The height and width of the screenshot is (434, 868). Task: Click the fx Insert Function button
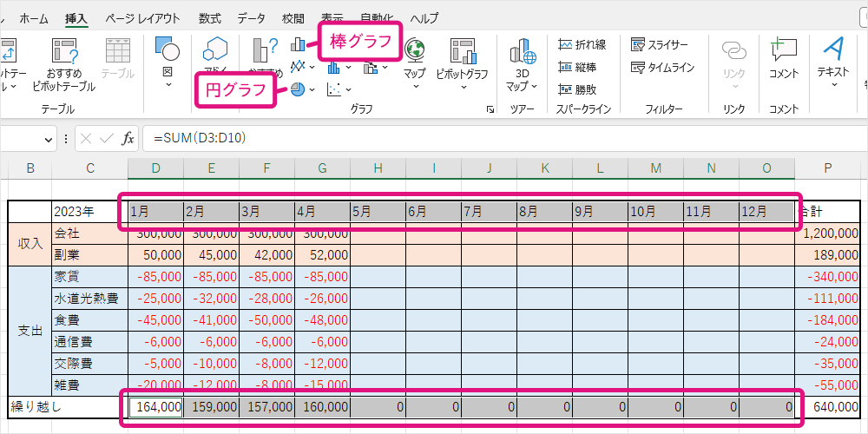(x=128, y=138)
